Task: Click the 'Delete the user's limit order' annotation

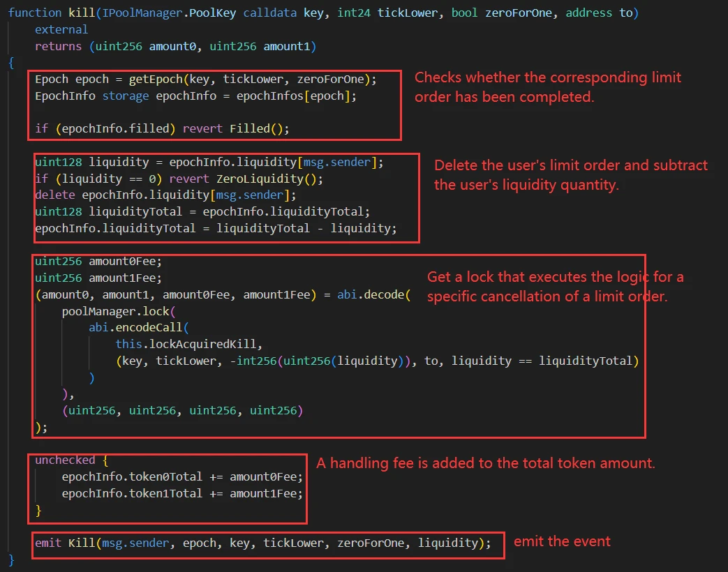Action: pos(570,166)
